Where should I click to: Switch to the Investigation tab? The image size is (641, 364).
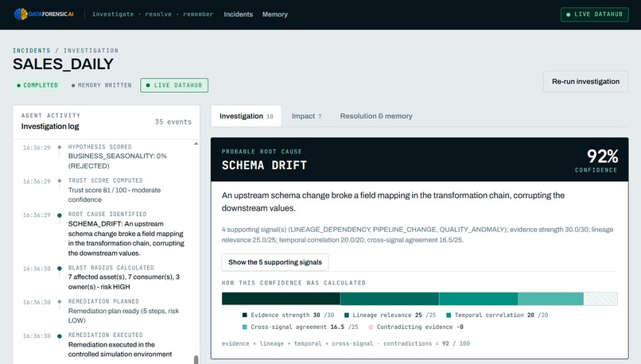(246, 116)
